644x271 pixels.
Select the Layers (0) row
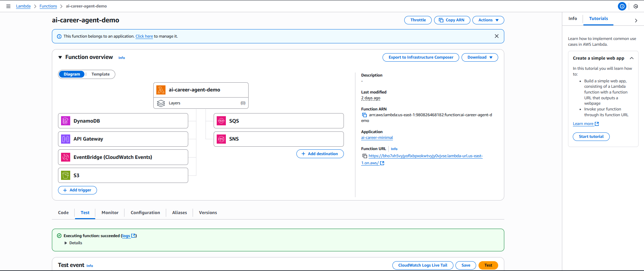coord(201,103)
